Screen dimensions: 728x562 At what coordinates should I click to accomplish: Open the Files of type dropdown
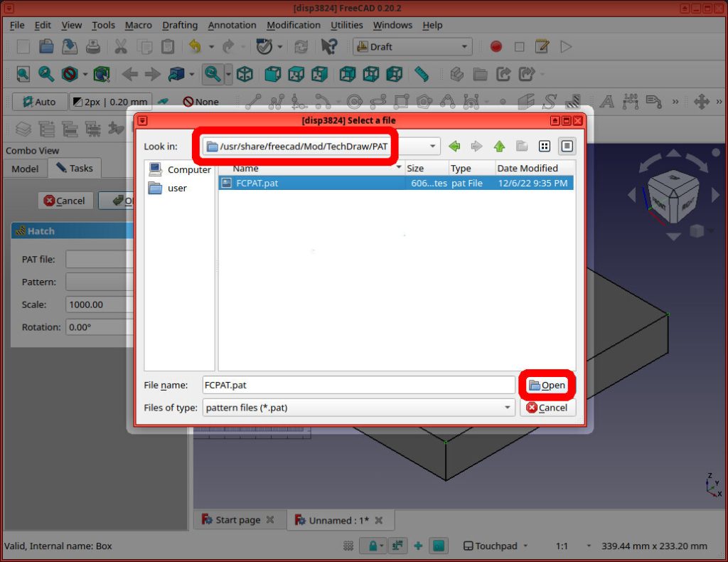508,408
